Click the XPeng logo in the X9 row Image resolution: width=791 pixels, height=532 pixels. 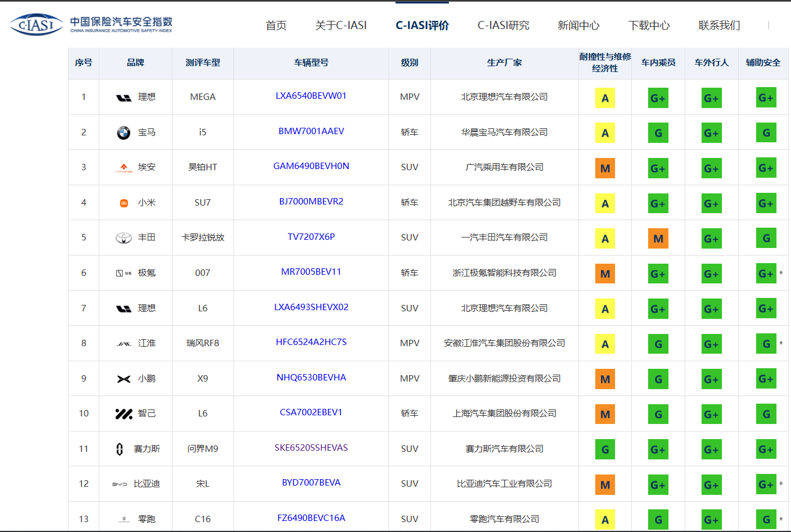tap(124, 379)
